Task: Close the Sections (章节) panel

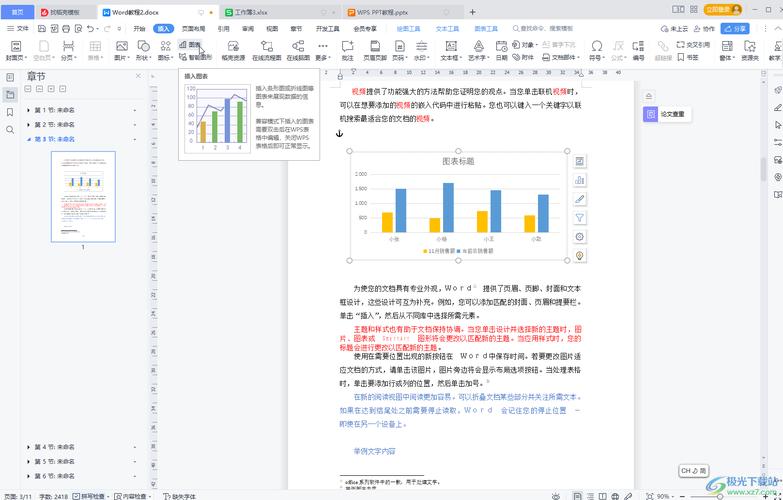Action: (138, 76)
